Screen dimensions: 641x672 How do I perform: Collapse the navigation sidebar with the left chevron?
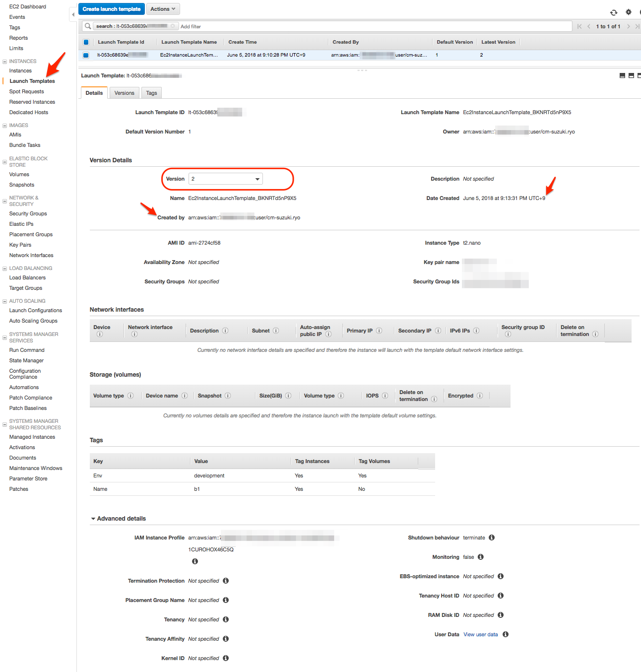coord(73,15)
